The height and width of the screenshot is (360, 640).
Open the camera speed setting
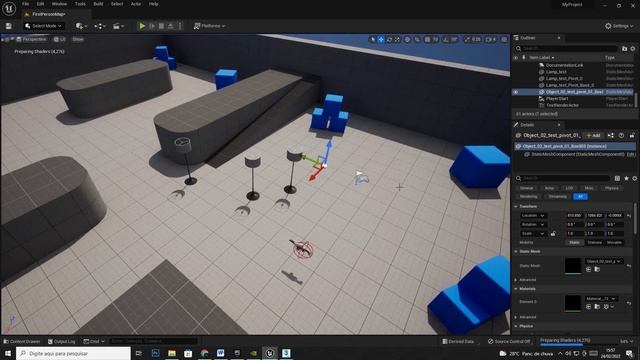tap(490, 39)
